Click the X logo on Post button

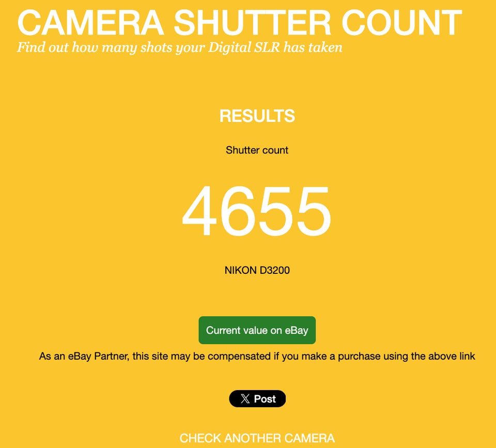click(x=245, y=398)
